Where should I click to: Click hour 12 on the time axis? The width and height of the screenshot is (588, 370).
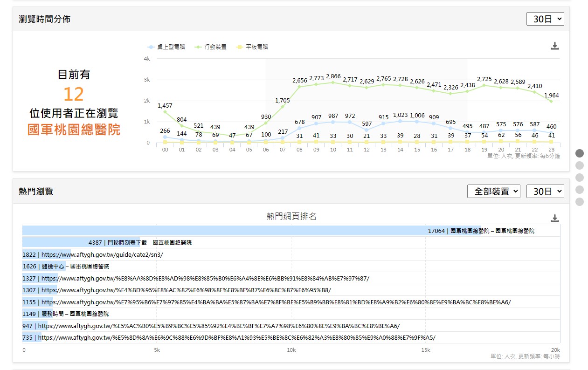[x=367, y=150]
